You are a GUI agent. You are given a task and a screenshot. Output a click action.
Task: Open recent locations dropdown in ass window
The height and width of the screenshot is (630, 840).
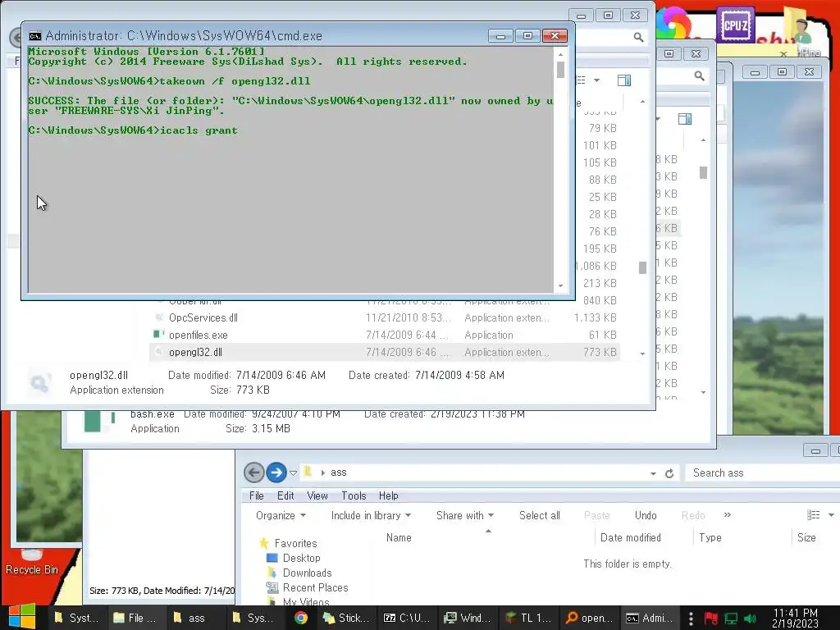293,472
